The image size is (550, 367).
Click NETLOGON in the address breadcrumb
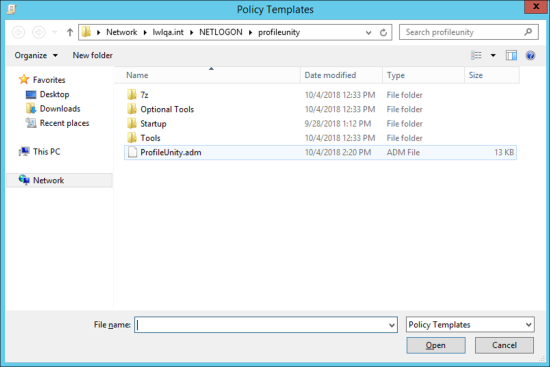(221, 32)
